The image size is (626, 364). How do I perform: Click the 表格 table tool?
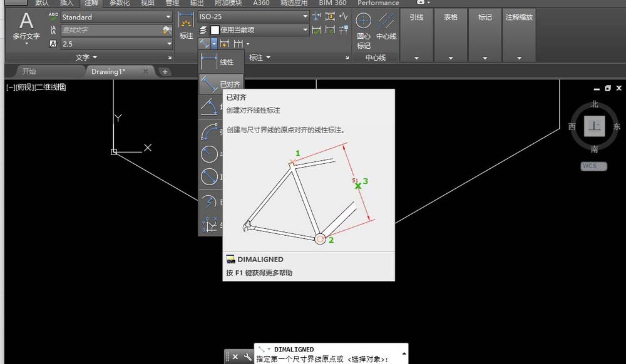pos(450,18)
